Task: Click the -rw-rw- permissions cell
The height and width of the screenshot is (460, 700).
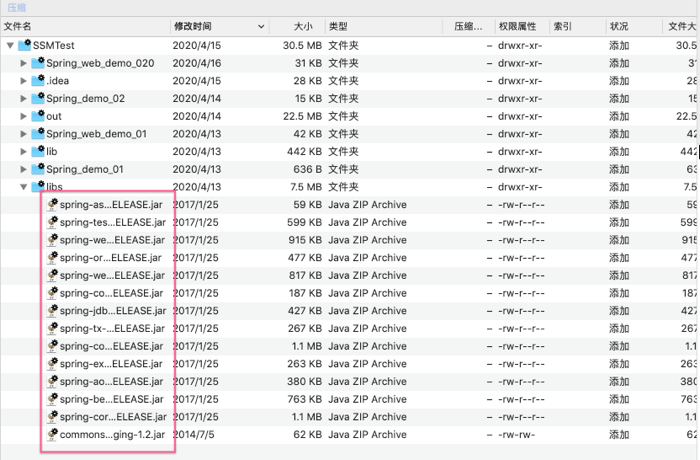Action: coord(517,435)
